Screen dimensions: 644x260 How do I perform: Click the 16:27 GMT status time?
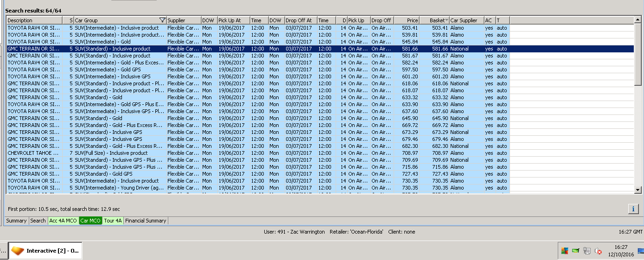coord(631,232)
